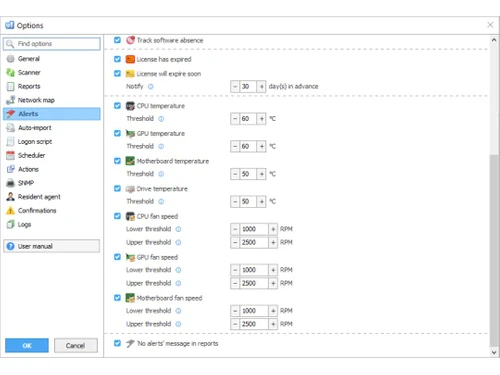This screenshot has height=375, width=500.
Task: Toggle GPU fan speed checkbox
Action: click(x=117, y=257)
